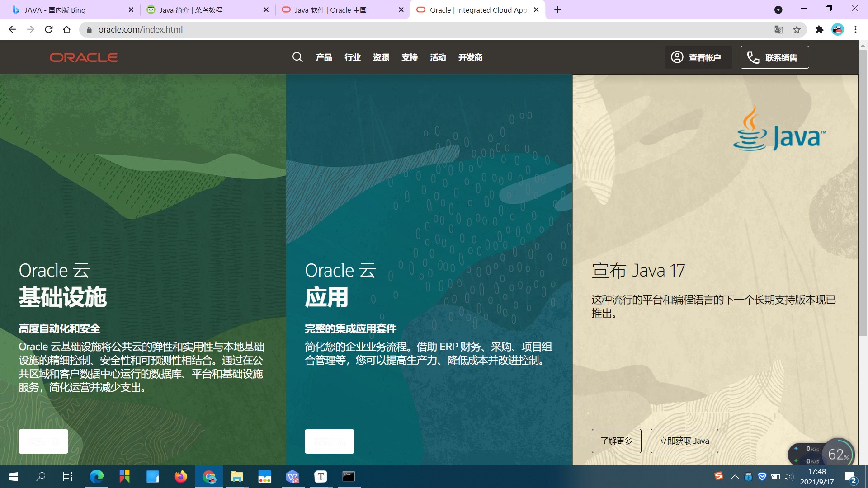Click the 62% floating monitor widget
Screen dimensions: 868x488
point(838,454)
